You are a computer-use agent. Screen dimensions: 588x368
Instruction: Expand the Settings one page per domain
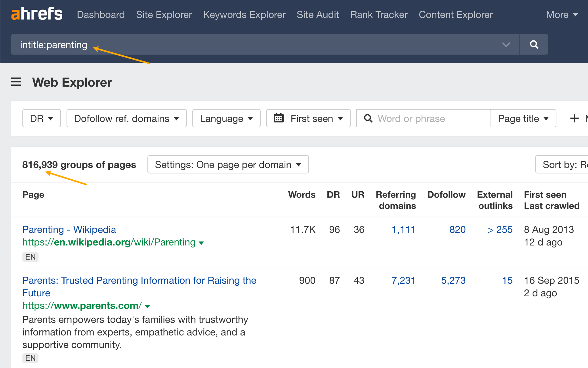point(228,165)
